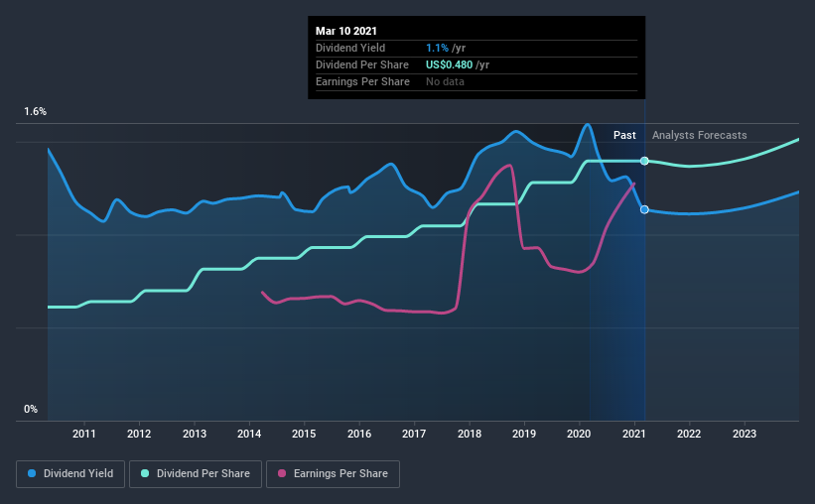815x504 pixels.
Task: Click the blue data point marker at Mar 2021
Action: [644, 209]
